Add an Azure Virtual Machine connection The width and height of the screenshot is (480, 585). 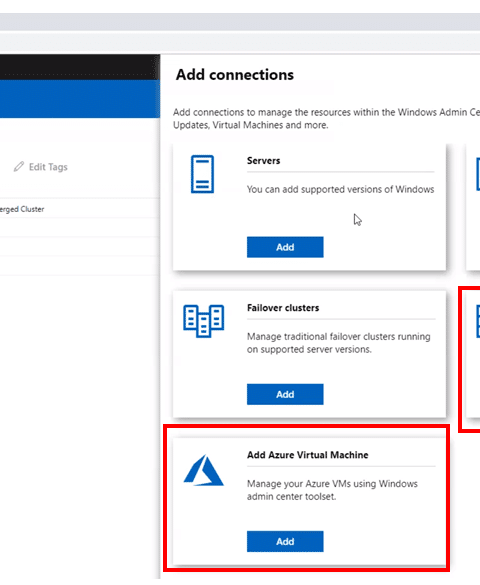coord(285,541)
